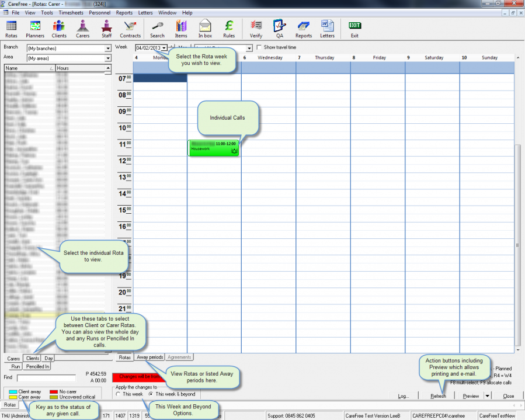
Task: Open the Week date picker dropdown
Action: (x=165, y=48)
